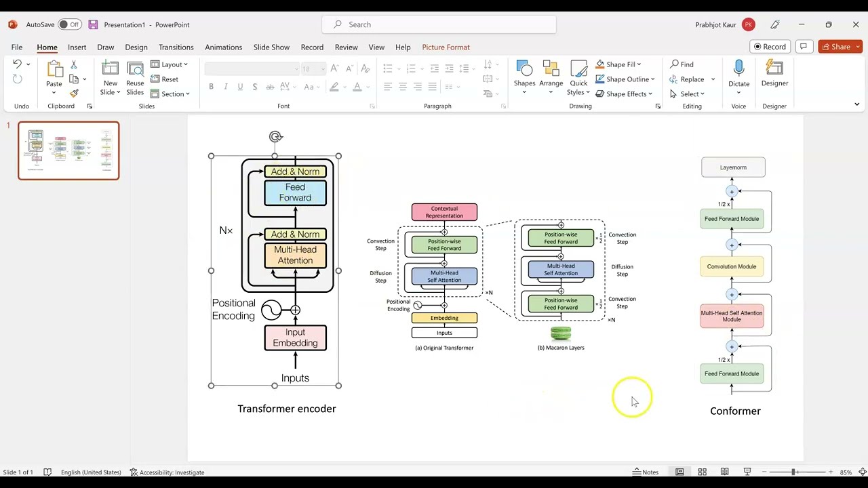
Task: Start Dictate microphone
Action: pyautogui.click(x=738, y=74)
